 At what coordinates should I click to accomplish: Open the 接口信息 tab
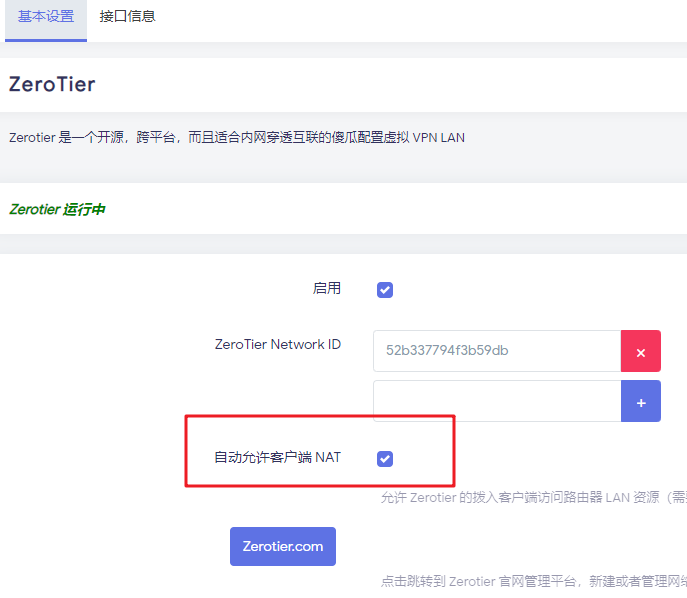click(x=128, y=17)
